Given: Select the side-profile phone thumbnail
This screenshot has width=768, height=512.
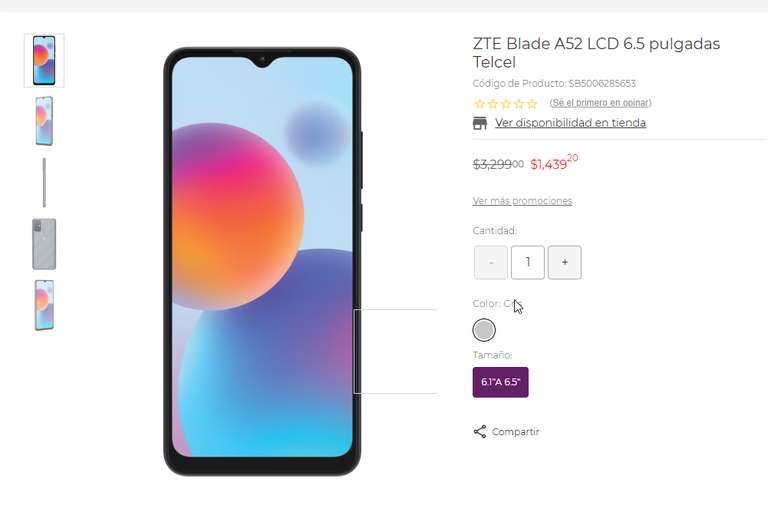Looking at the screenshot, I should (x=44, y=182).
